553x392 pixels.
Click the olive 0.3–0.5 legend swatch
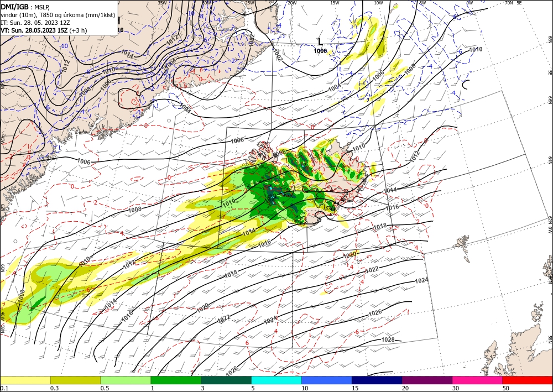point(75,380)
